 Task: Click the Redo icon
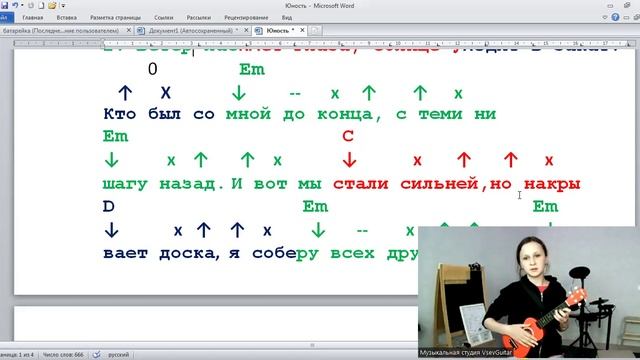(31, 6)
